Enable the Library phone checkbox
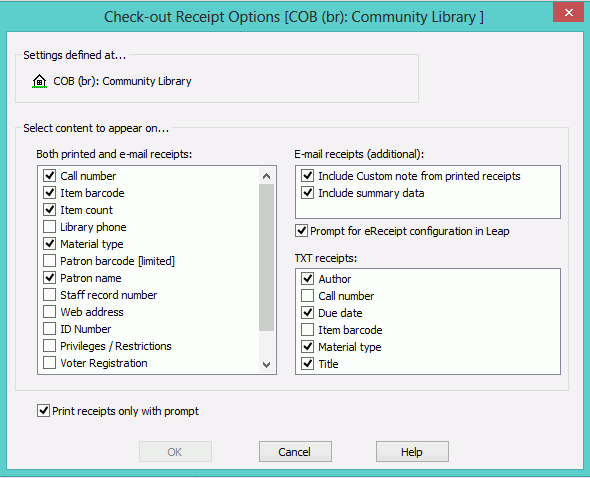 [x=49, y=227]
